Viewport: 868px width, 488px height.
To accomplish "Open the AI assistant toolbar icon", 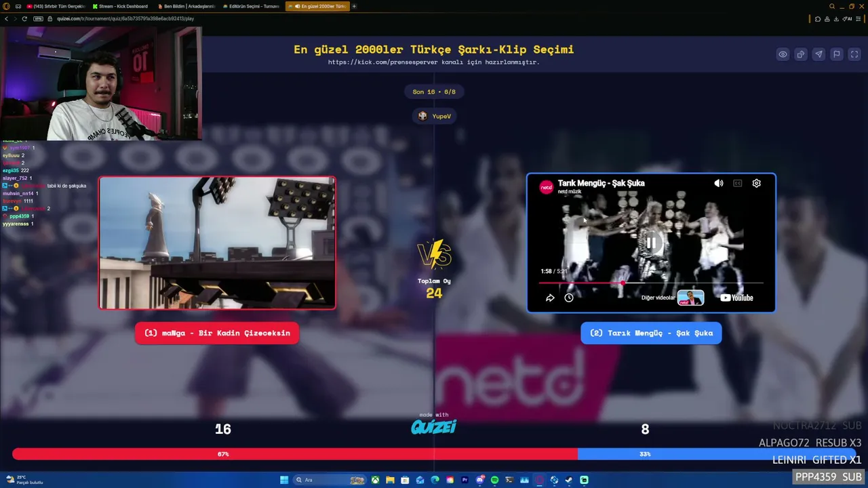I will point(847,18).
